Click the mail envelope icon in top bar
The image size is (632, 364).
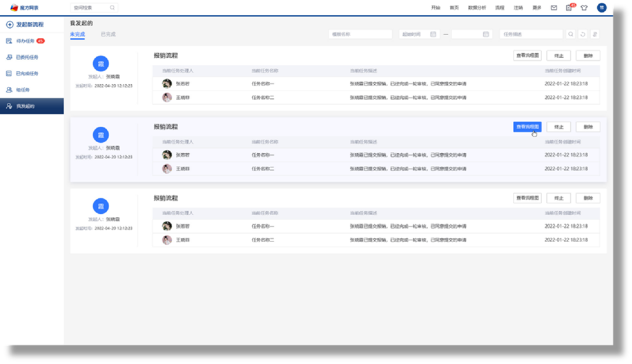(x=554, y=8)
